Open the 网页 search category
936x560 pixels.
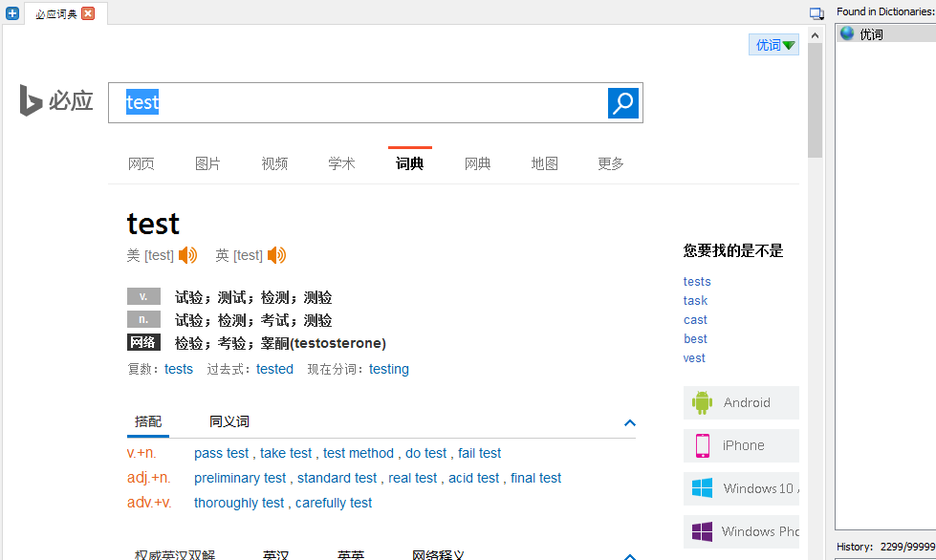[x=141, y=163]
